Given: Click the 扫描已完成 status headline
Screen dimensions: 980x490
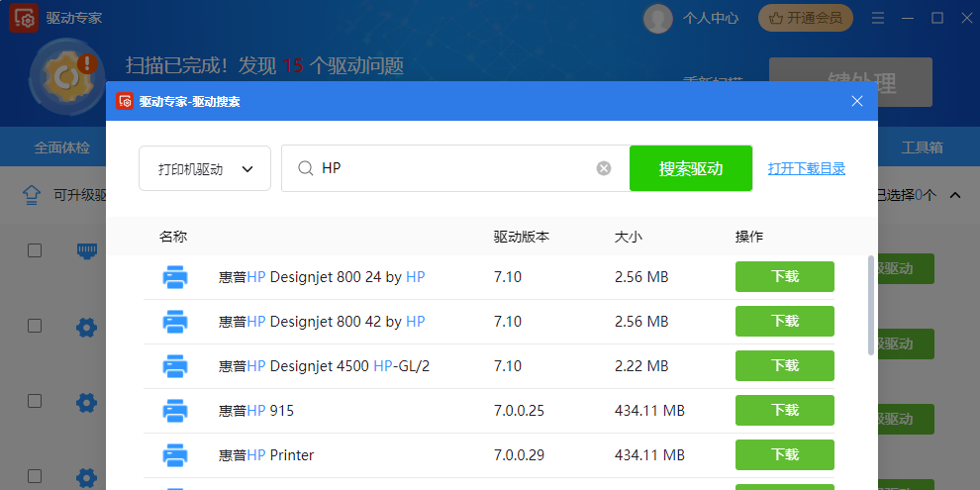Looking at the screenshot, I should click(265, 65).
